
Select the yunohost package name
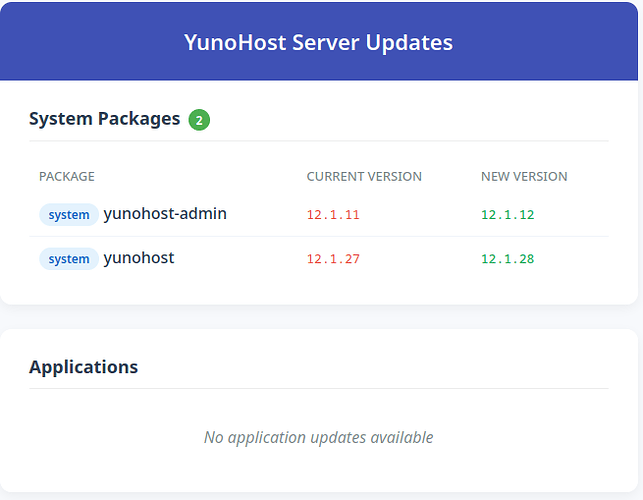coord(139,258)
